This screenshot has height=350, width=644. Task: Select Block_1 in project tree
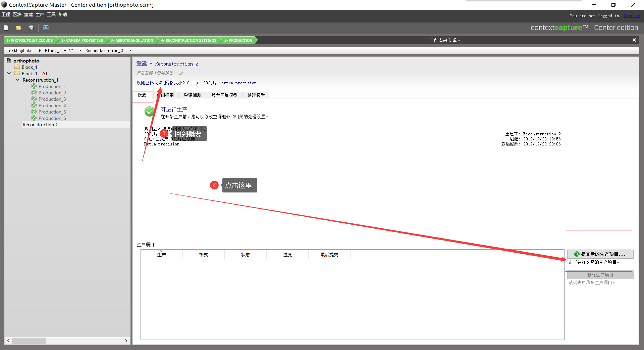click(x=30, y=67)
